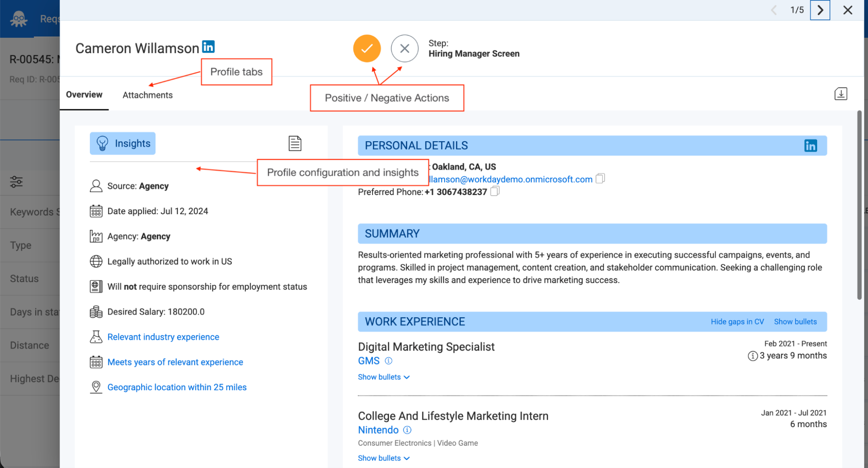Select the Keywords filter in background sidebar
The height and width of the screenshot is (468, 868).
(x=30, y=212)
